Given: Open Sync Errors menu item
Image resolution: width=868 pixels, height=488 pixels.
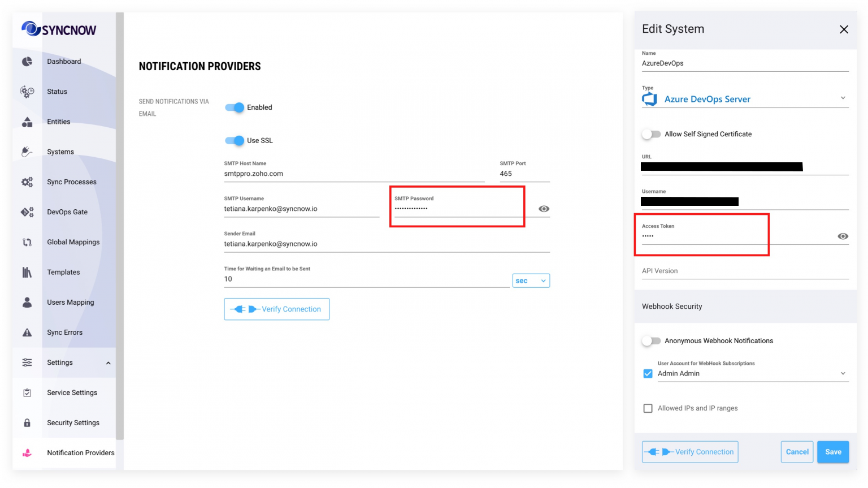Looking at the screenshot, I should [x=64, y=332].
